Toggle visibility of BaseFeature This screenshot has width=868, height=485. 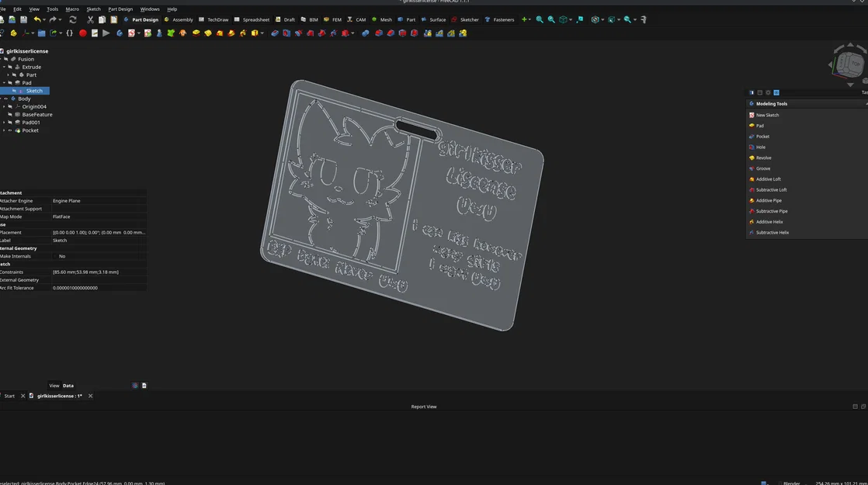tap(10, 115)
